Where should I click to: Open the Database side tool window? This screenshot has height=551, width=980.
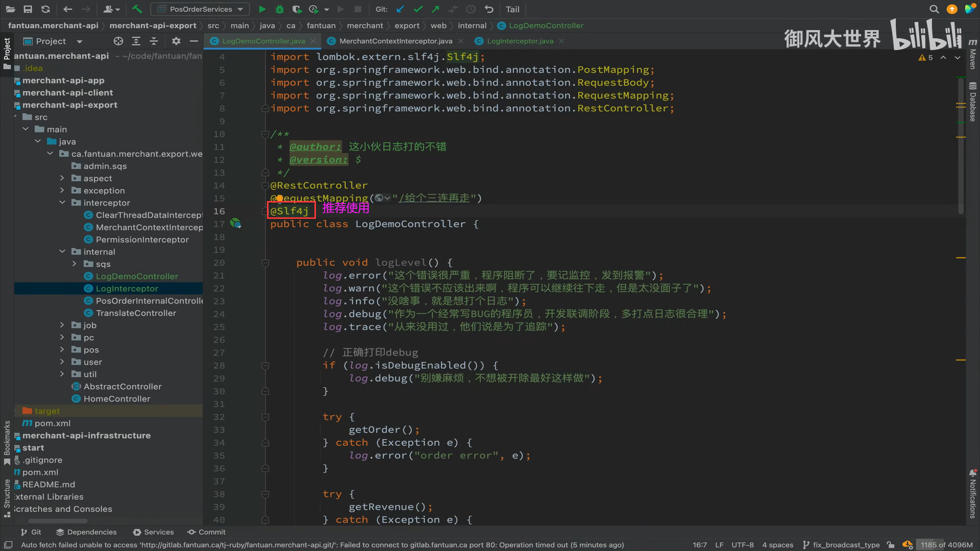[x=973, y=102]
